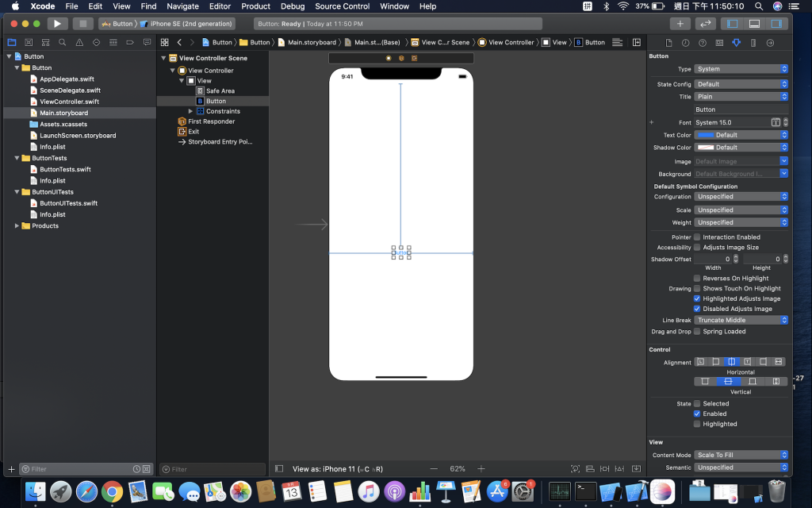812x508 pixels.
Task: Collapse the ButtonTests group
Action: (x=17, y=158)
